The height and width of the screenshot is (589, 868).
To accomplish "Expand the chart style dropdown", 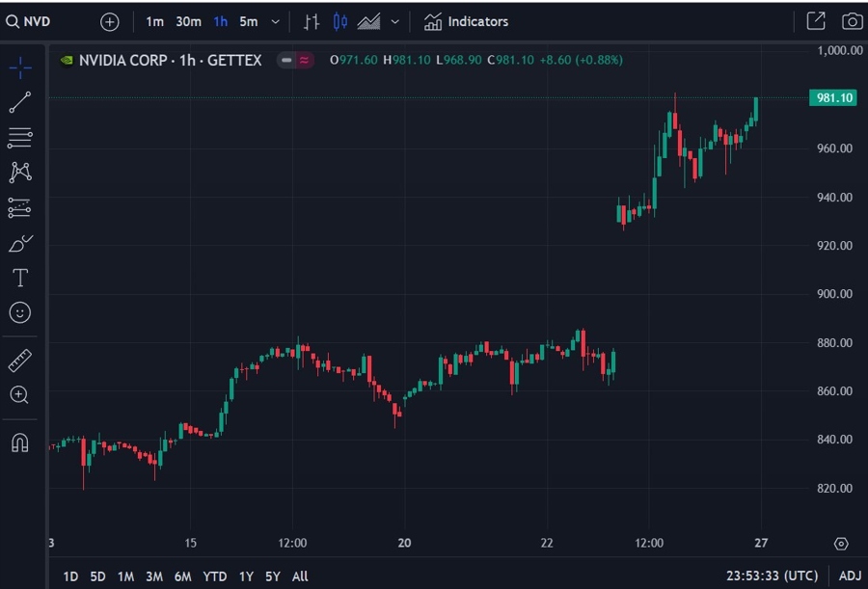I will tap(394, 22).
